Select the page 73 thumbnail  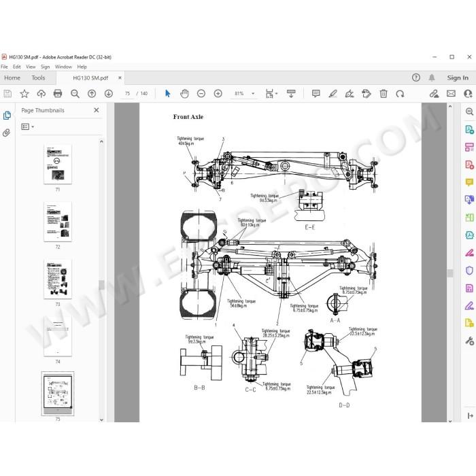coord(58,279)
